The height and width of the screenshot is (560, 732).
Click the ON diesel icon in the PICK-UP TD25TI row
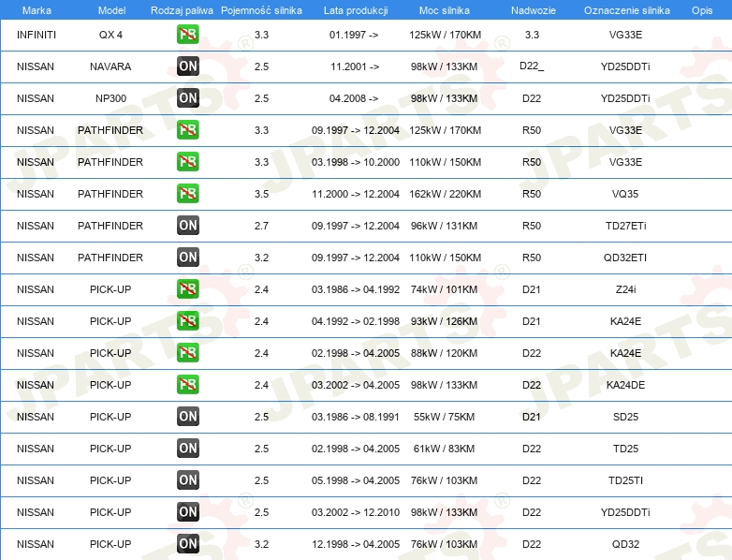click(x=187, y=480)
